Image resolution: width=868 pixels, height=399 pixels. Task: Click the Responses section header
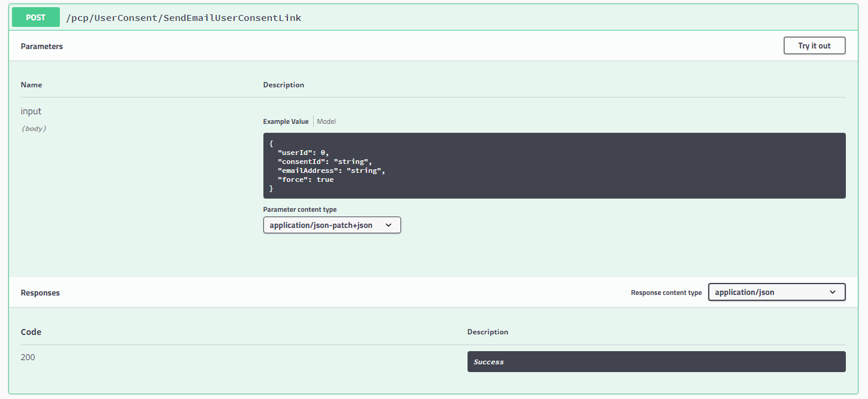40,293
